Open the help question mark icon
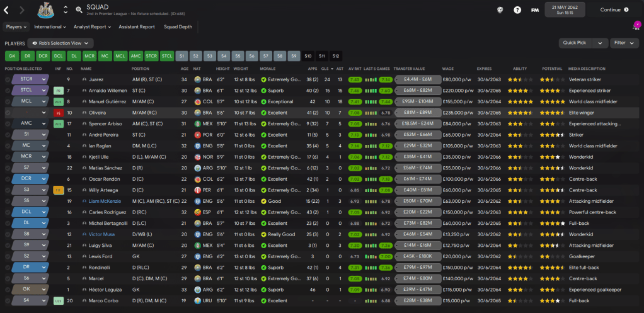Viewport: 644px width, 313px height. (517, 10)
